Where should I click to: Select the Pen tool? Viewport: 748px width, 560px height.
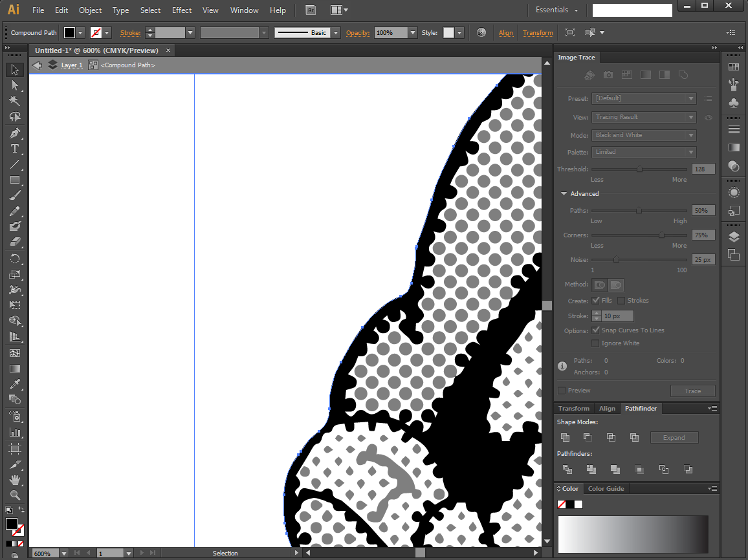pos(15,133)
